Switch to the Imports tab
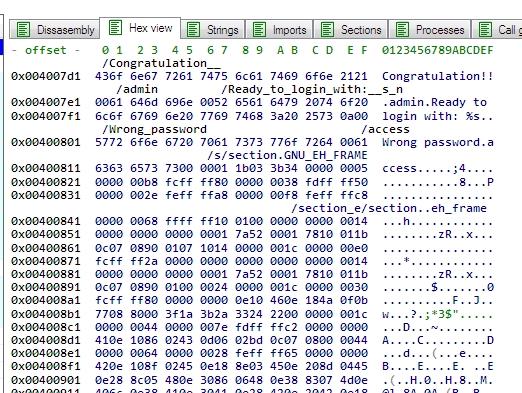 (279, 30)
